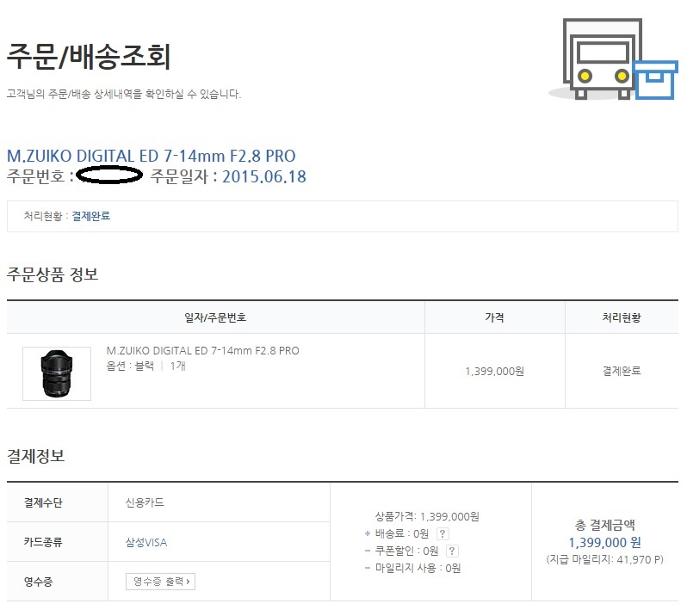
Task: Click the 쿠폰할인 question mark help icon
Action: point(452,551)
